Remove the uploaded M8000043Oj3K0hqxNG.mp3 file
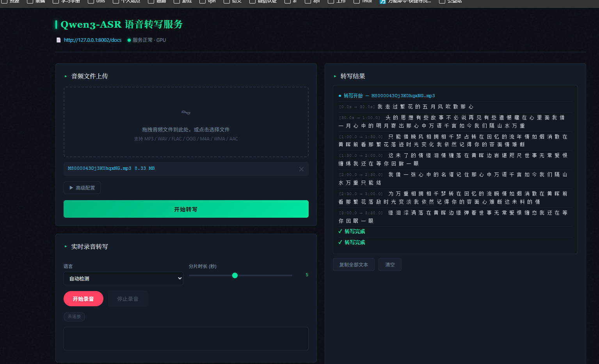The height and width of the screenshot is (364, 599). (x=301, y=169)
